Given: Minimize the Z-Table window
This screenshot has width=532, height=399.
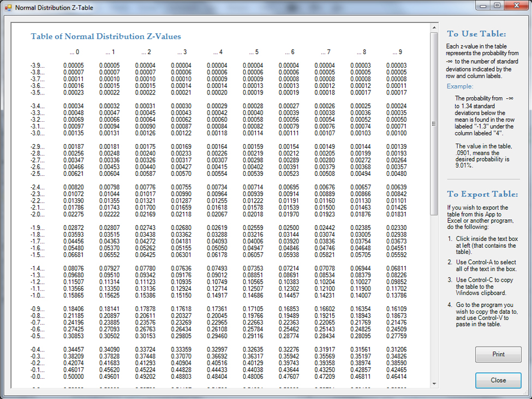Looking at the screenshot, I should 483,5.
